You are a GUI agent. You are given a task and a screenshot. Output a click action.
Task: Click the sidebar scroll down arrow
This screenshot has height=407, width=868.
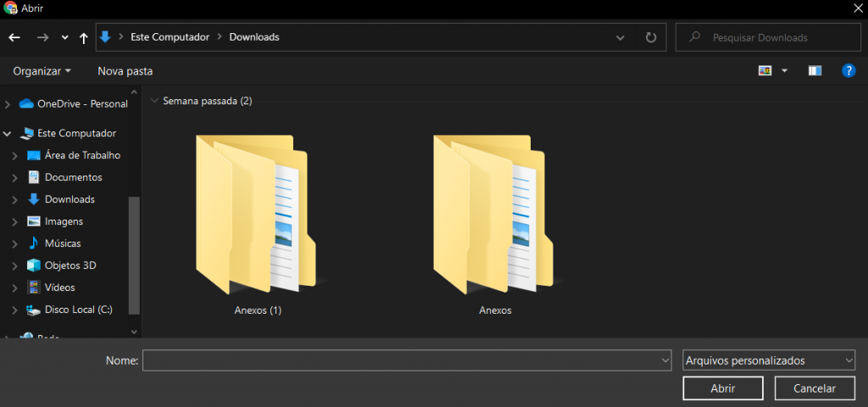click(134, 332)
